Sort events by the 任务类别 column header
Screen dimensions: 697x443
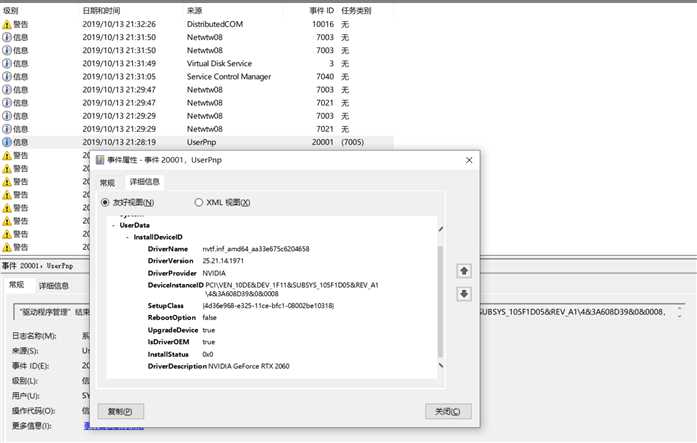click(x=357, y=11)
